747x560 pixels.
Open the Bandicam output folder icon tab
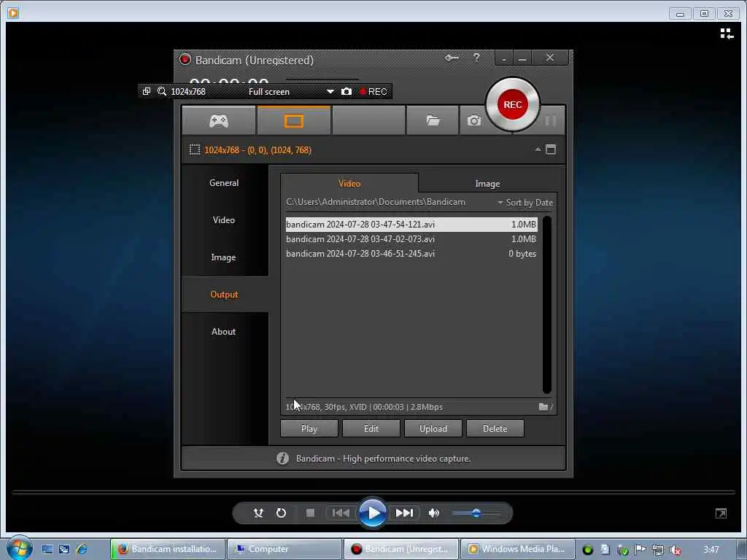point(433,121)
